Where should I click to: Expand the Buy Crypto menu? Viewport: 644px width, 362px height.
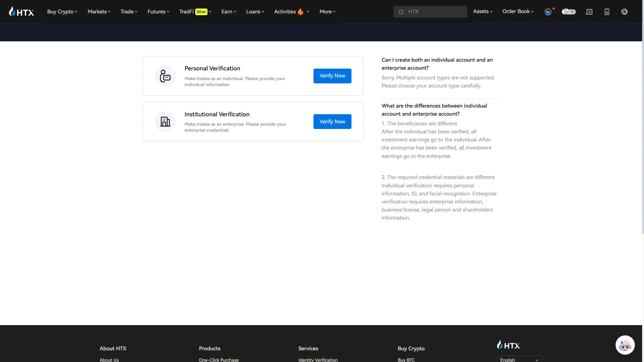click(62, 12)
